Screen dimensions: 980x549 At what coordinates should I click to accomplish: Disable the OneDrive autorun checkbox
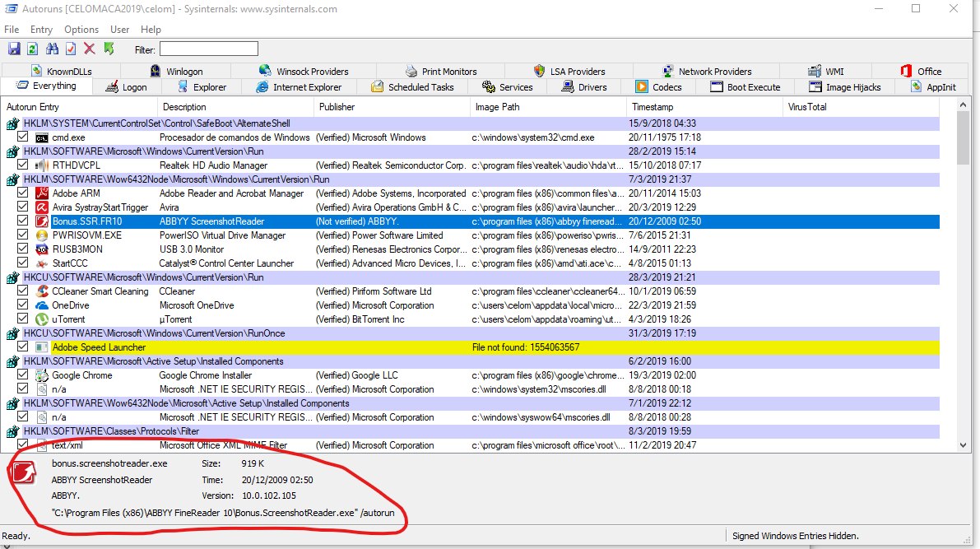[x=22, y=305]
